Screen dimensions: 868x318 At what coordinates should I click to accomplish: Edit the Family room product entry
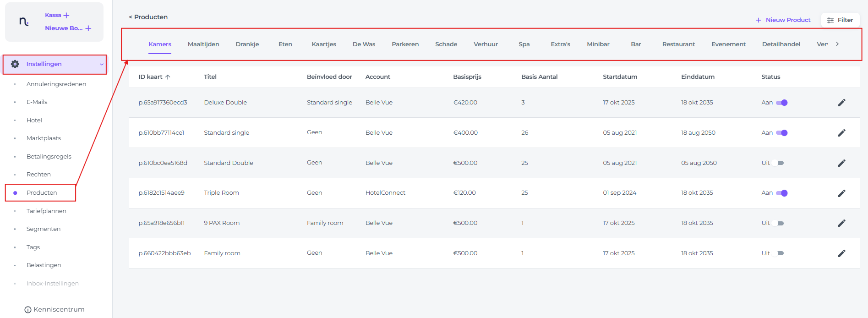pyautogui.click(x=841, y=253)
